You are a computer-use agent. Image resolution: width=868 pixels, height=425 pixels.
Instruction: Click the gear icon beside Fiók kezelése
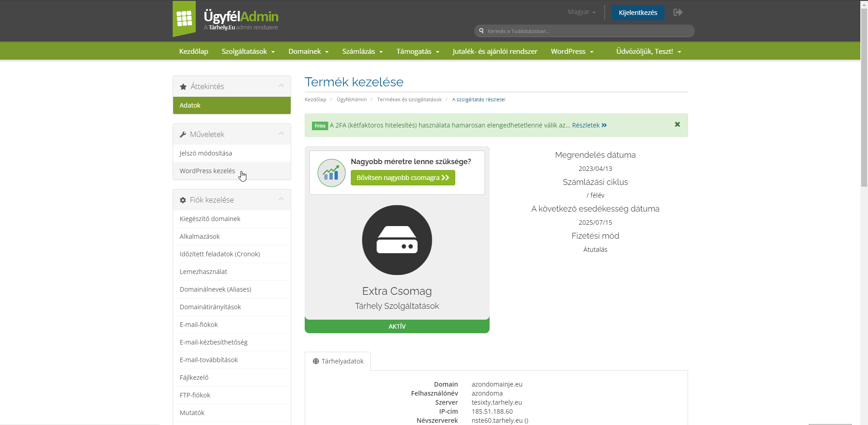183,200
